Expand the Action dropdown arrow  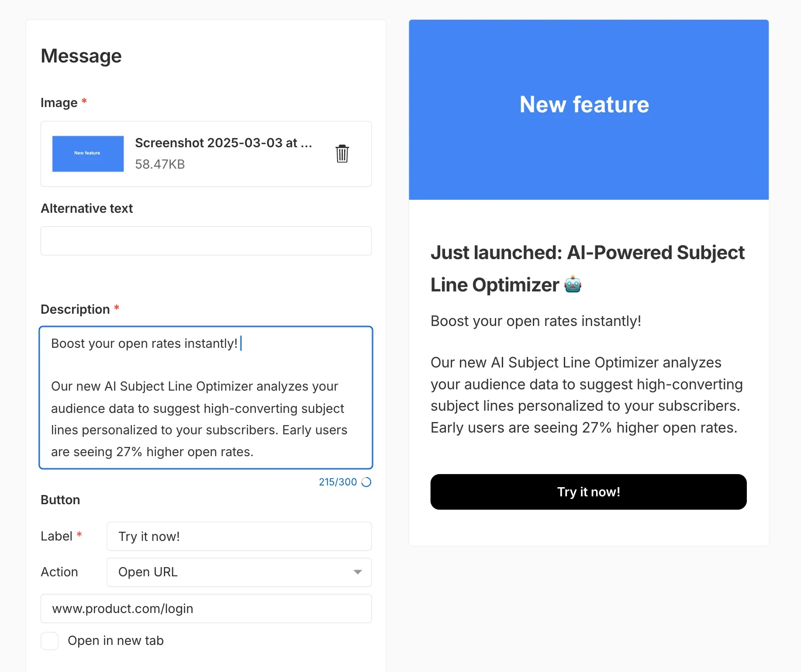pyautogui.click(x=358, y=572)
